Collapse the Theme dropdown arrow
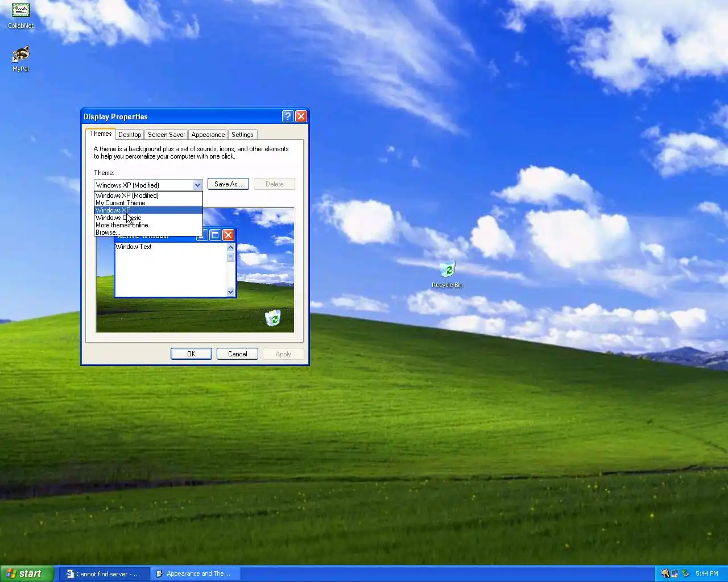Viewport: 728px width, 582px height. (x=197, y=185)
